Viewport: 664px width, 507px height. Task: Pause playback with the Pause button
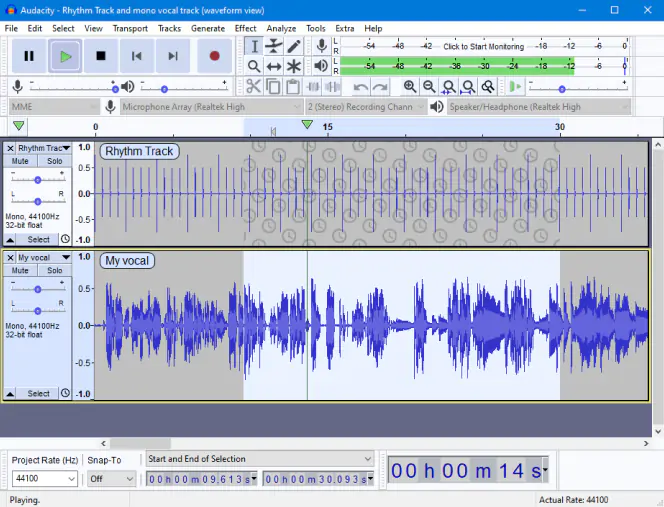point(28,56)
